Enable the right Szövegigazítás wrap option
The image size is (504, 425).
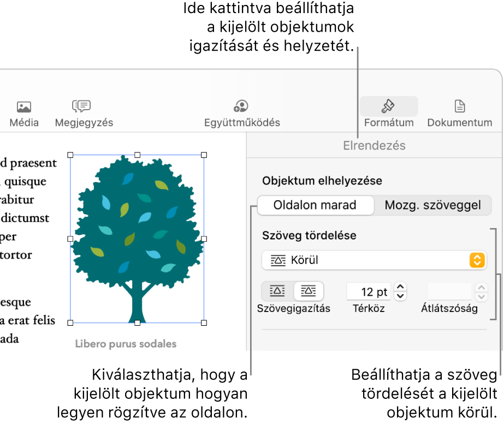(x=309, y=291)
